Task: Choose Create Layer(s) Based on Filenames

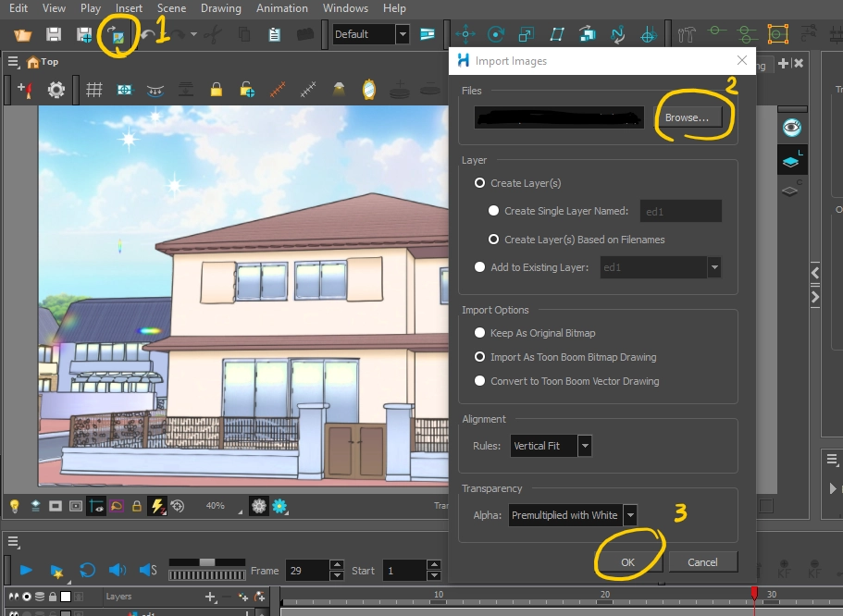Action: (x=493, y=240)
